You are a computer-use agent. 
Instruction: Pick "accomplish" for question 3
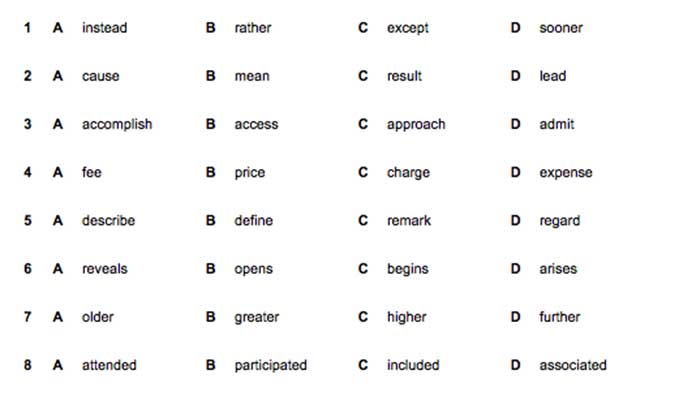coord(117,124)
